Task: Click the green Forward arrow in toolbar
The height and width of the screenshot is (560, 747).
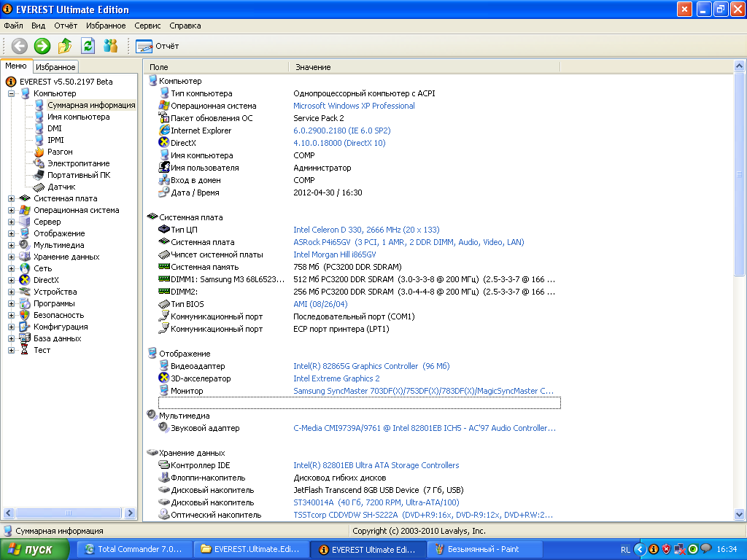Action: [x=42, y=46]
